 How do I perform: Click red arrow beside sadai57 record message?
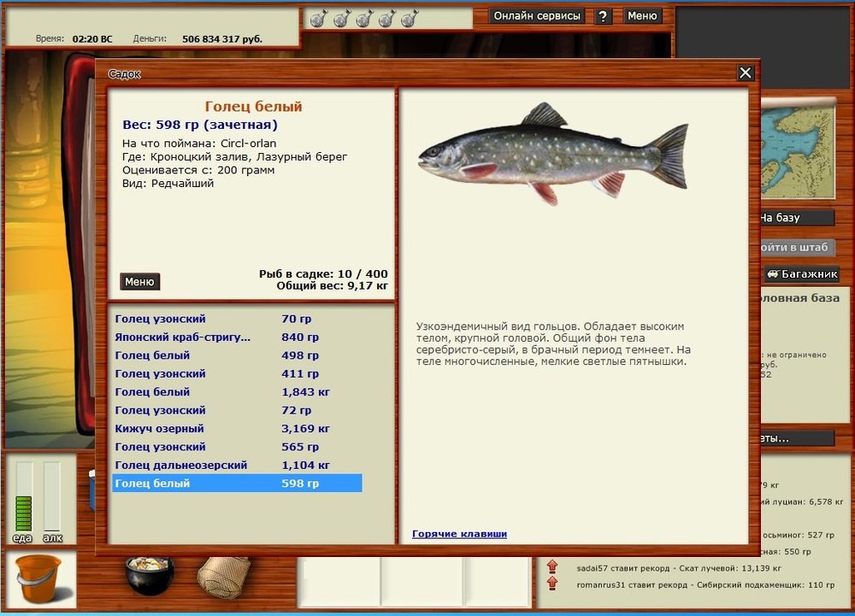[x=552, y=567]
